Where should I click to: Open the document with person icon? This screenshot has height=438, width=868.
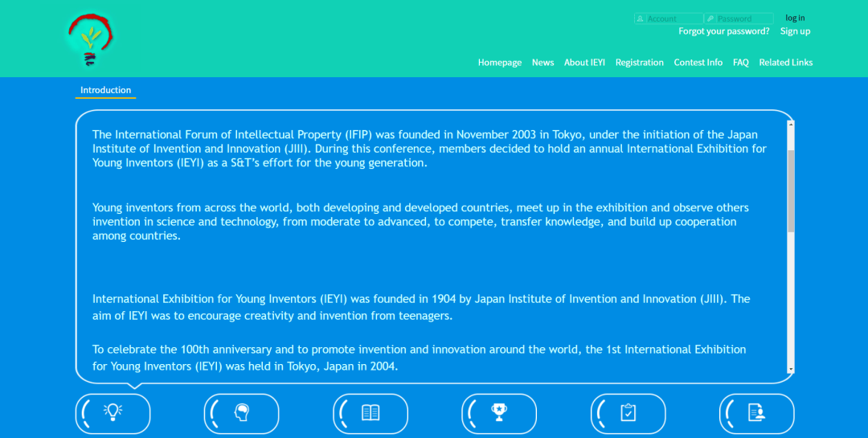(756, 413)
